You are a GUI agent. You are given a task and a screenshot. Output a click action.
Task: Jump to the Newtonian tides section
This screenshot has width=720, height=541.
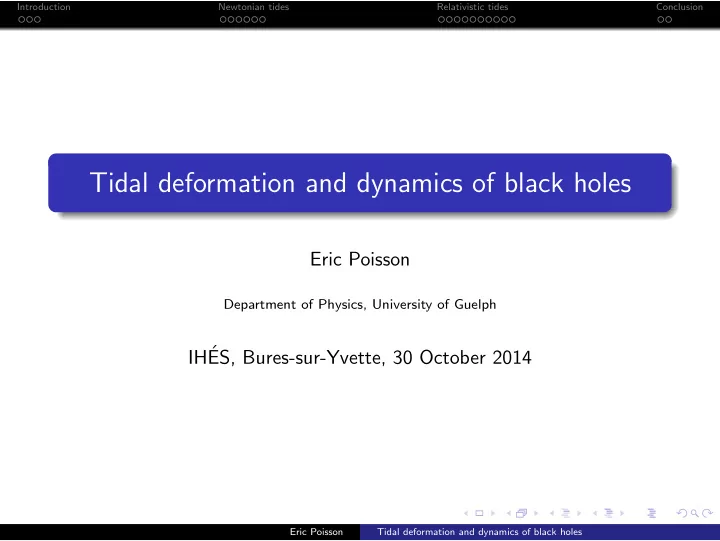[x=253, y=7]
